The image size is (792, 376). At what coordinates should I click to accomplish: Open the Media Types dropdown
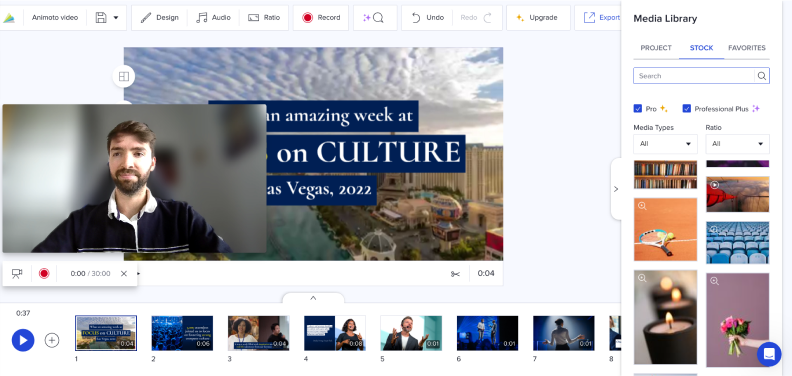pyautogui.click(x=665, y=144)
